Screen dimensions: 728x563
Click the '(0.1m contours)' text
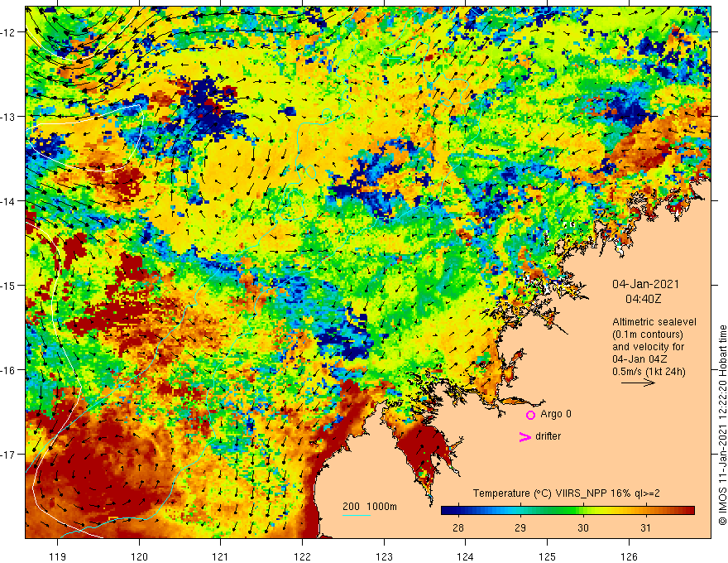pyautogui.click(x=648, y=334)
